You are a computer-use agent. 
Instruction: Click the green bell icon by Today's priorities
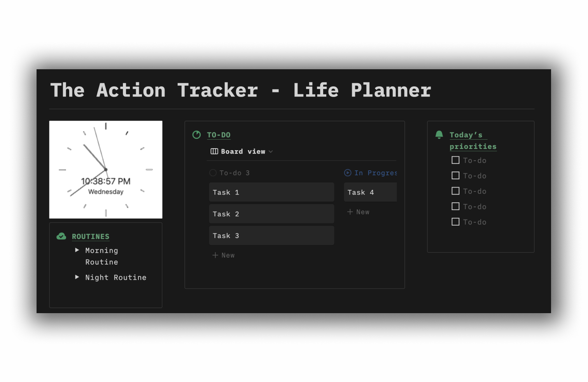pos(439,135)
